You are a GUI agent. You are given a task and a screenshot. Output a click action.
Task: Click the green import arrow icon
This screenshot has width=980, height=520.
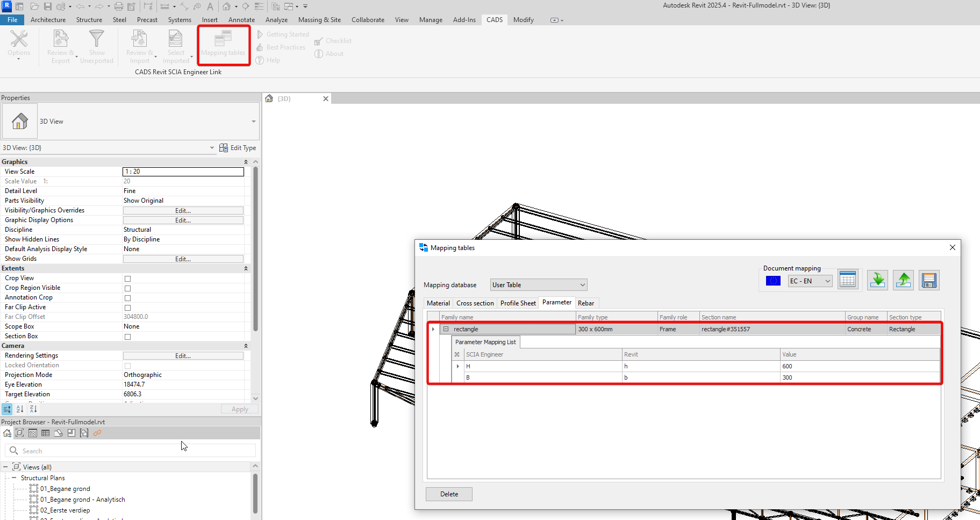click(877, 280)
